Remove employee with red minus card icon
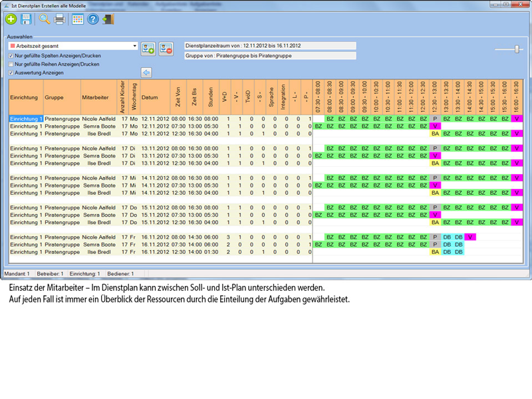The width and height of the screenshot is (532, 399). (x=166, y=49)
